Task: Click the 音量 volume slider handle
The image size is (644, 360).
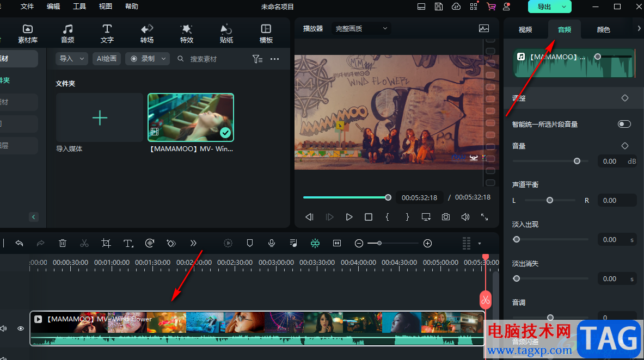Action: [x=577, y=161]
